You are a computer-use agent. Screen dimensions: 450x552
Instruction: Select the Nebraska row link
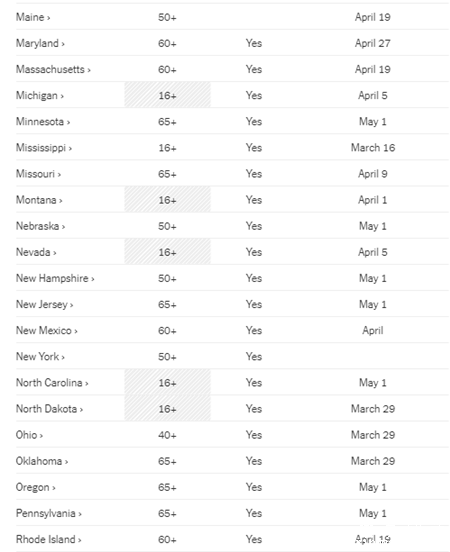[x=40, y=226]
